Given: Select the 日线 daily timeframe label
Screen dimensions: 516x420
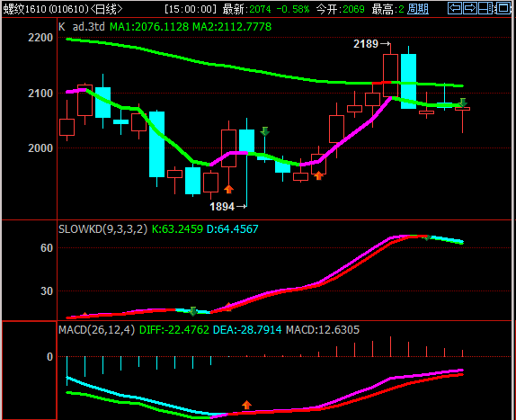Looking at the screenshot, I should pos(106,9).
